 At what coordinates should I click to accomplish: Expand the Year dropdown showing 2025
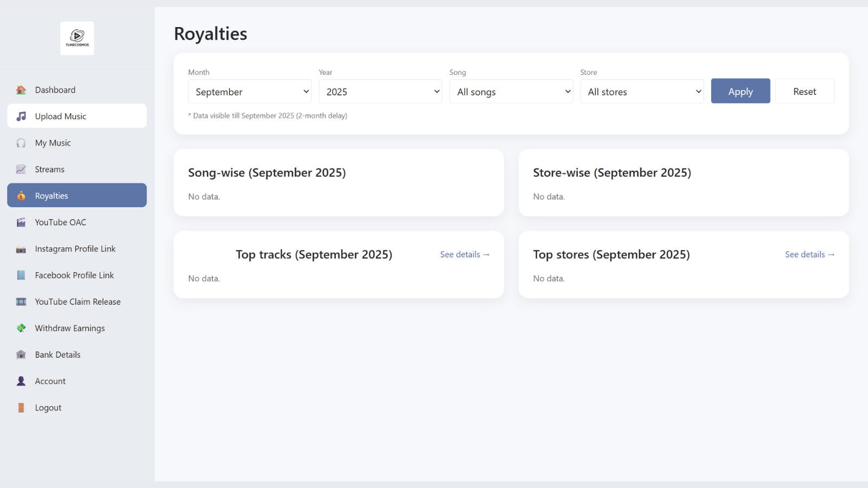(x=380, y=92)
